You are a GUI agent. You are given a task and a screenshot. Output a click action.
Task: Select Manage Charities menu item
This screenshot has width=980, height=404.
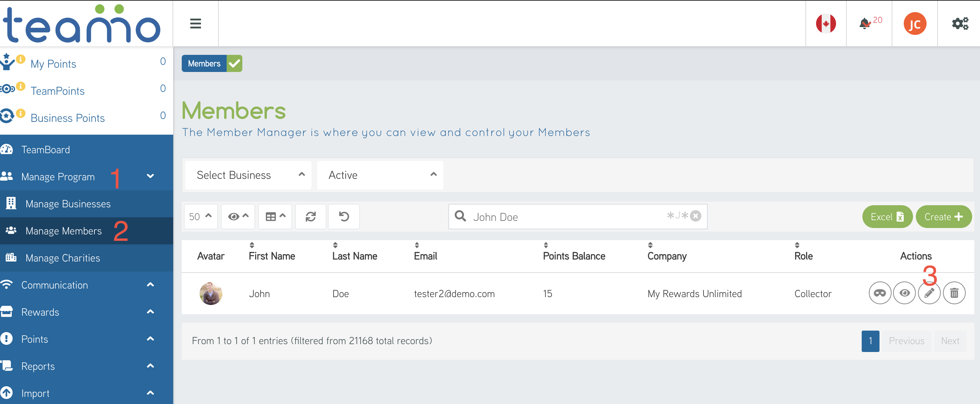[62, 258]
